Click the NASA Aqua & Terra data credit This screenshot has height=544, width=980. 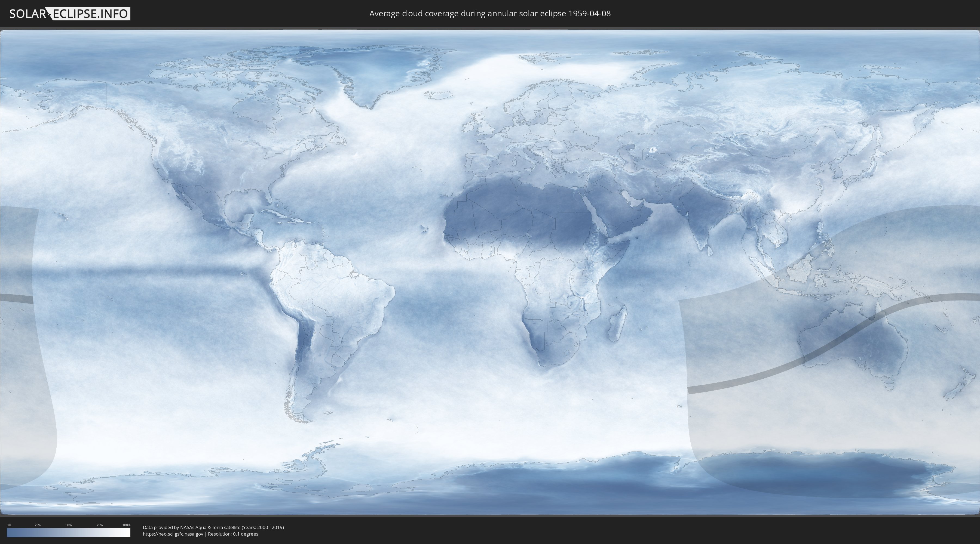coord(213,527)
